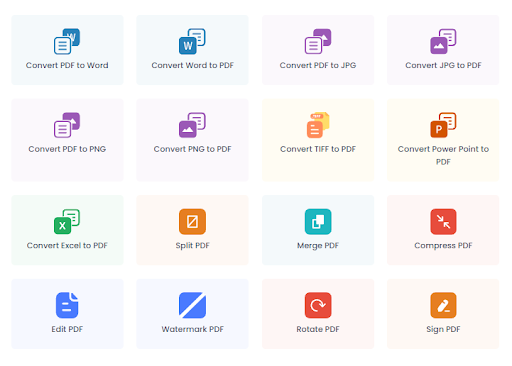Click the orange Split PDF icon

(x=192, y=222)
